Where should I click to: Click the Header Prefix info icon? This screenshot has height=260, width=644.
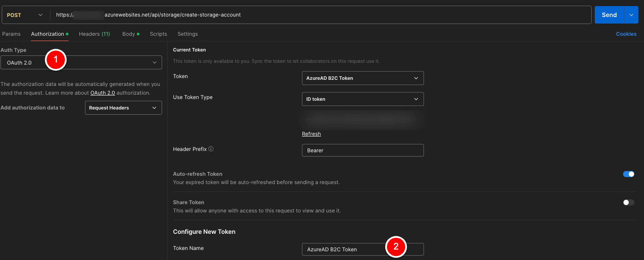(x=210, y=149)
